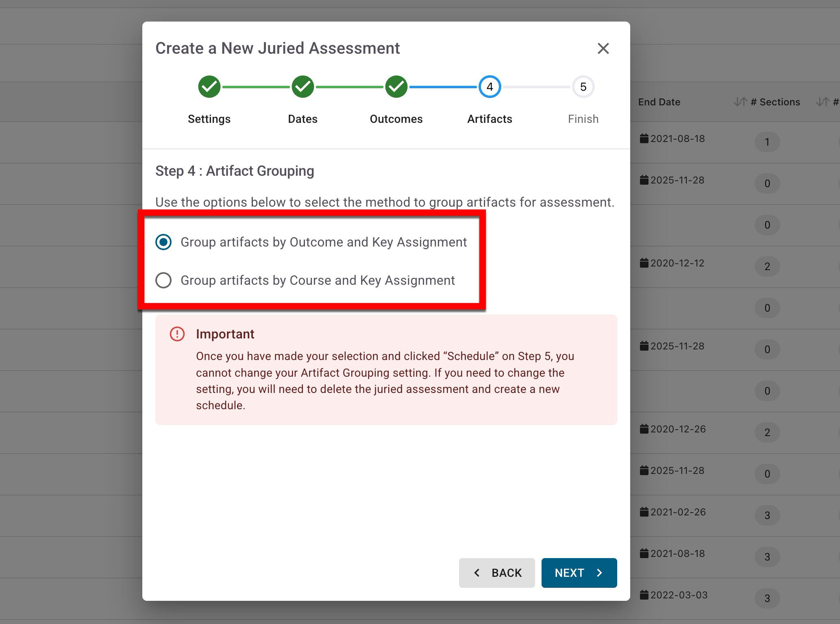Click the Settings step green checkmark icon
The height and width of the screenshot is (624, 840).
209,87
